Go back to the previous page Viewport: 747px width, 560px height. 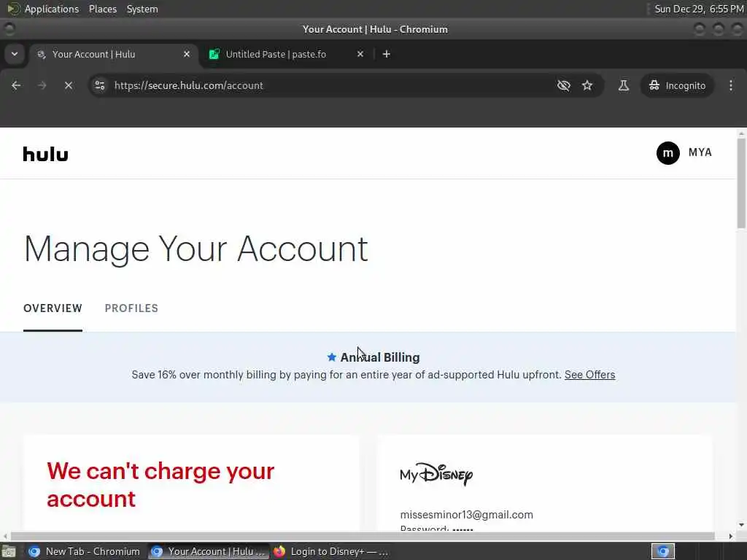pyautogui.click(x=16, y=85)
